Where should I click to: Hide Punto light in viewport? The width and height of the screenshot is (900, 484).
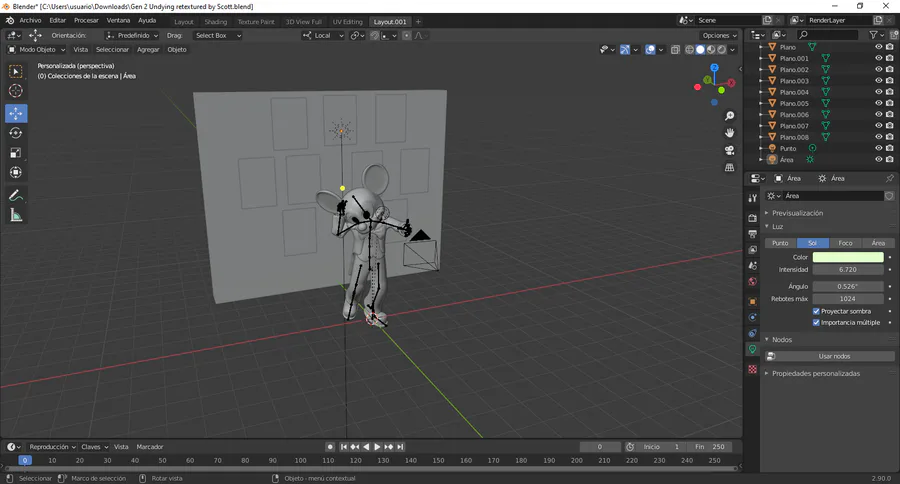[878, 148]
